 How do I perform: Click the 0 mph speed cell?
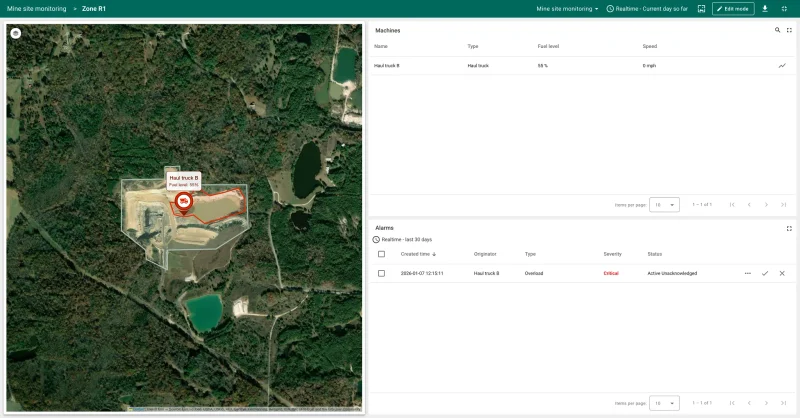click(x=649, y=66)
